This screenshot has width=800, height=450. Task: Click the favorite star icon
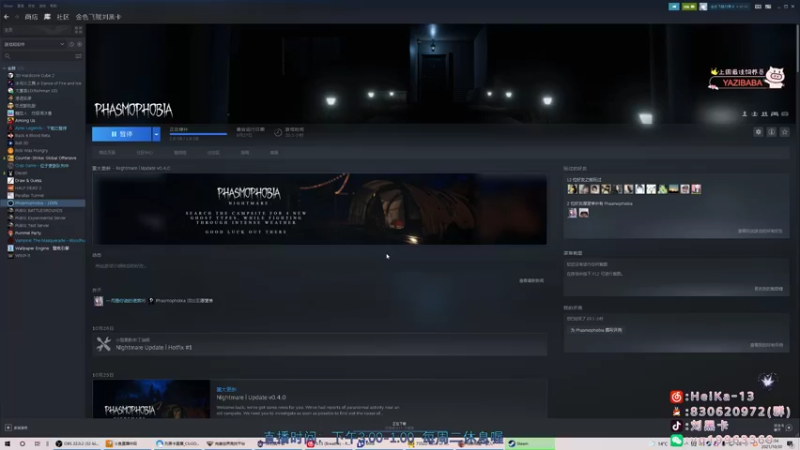point(785,132)
